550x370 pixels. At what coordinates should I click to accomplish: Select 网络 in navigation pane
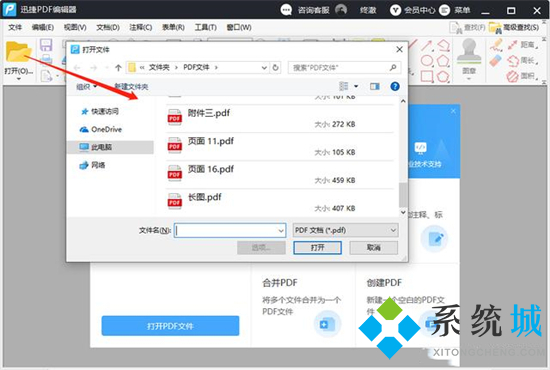93,165
